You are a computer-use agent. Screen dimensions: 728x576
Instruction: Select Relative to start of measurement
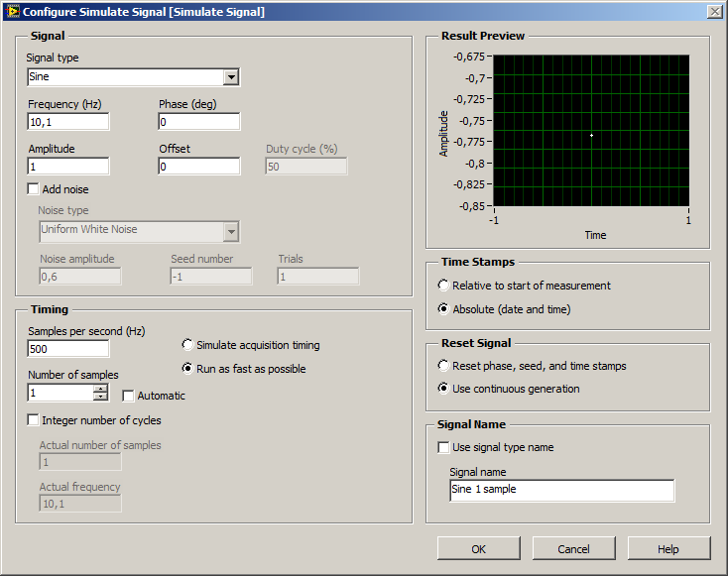444,285
